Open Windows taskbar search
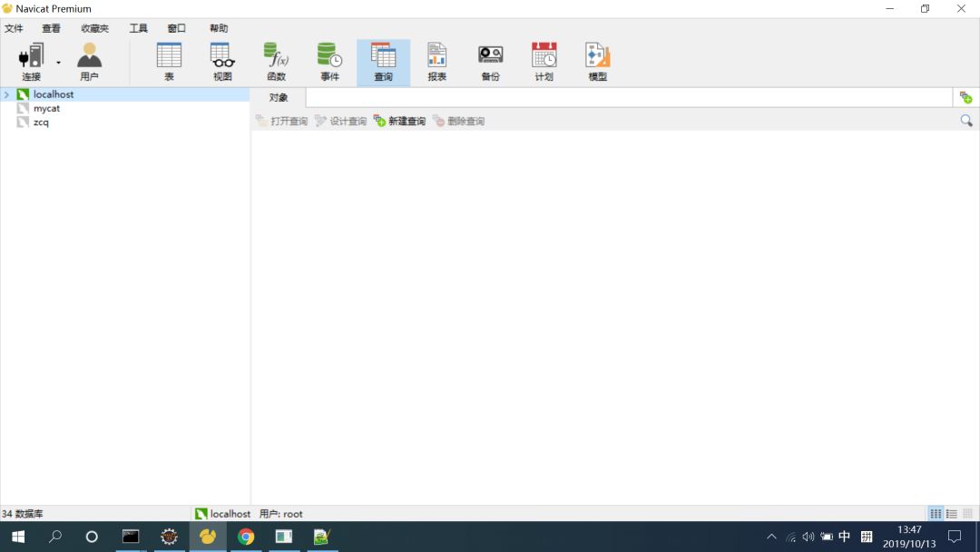This screenshot has height=552, width=980. point(55,537)
